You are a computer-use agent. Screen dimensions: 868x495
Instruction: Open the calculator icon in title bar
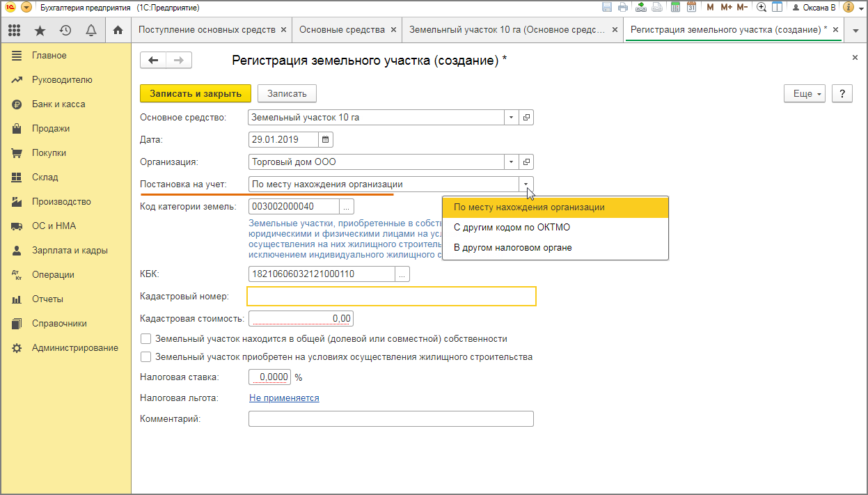(x=674, y=8)
